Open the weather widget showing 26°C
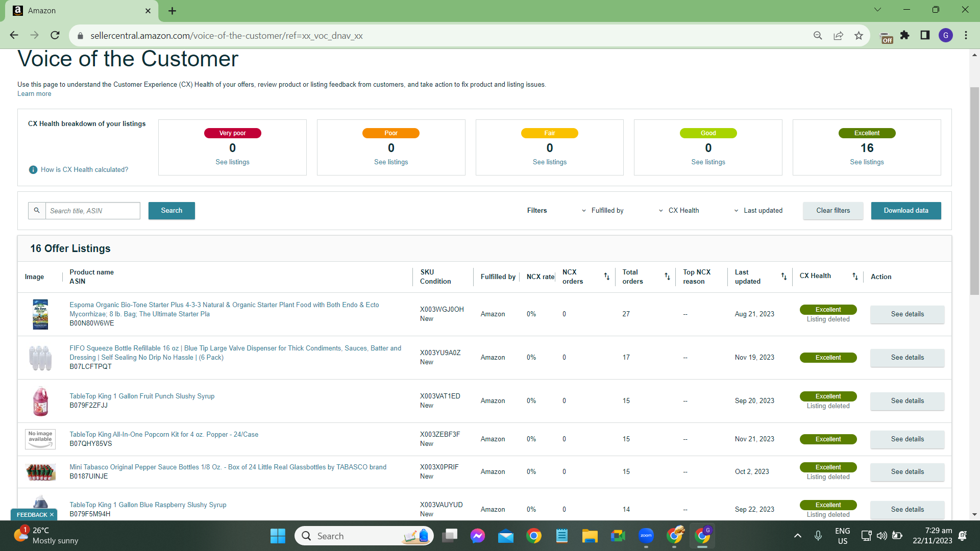 pos(46,536)
